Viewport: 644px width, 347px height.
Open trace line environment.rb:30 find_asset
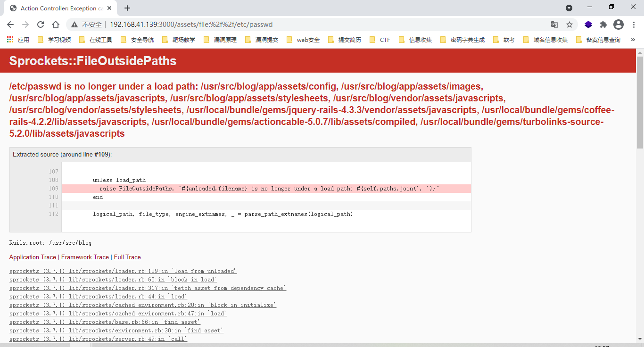point(116,330)
